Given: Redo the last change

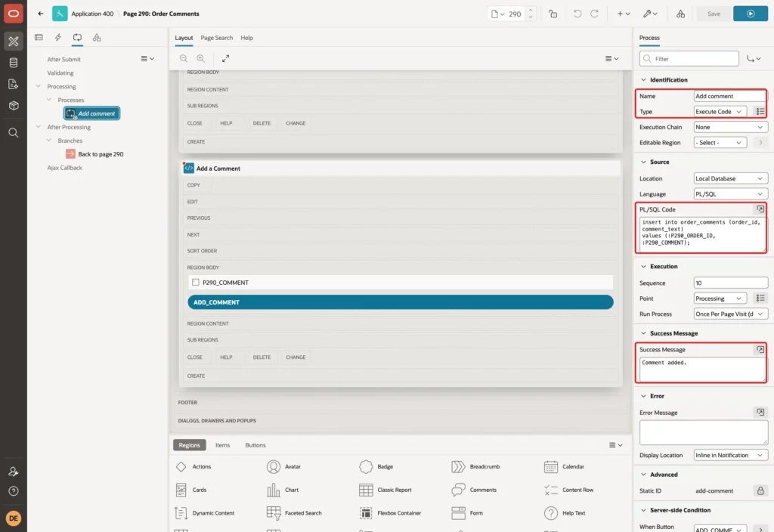Looking at the screenshot, I should pos(594,14).
